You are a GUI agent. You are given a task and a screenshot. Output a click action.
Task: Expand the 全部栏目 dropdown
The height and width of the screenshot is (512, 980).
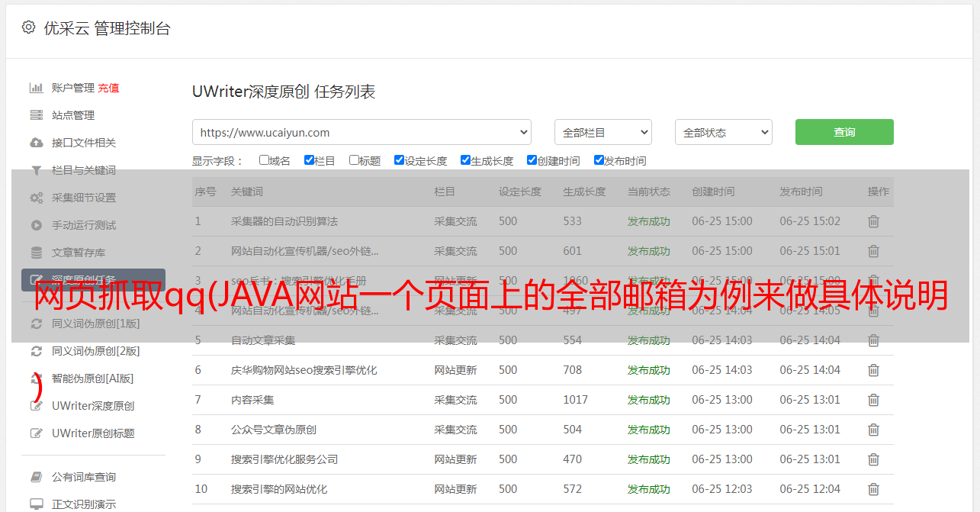(x=602, y=132)
